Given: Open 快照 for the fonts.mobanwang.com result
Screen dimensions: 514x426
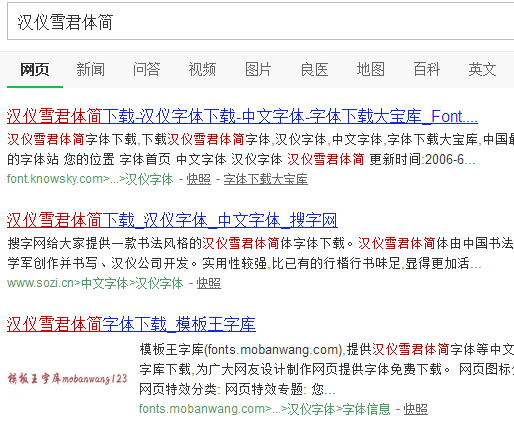Looking at the screenshot, I should point(416,409).
